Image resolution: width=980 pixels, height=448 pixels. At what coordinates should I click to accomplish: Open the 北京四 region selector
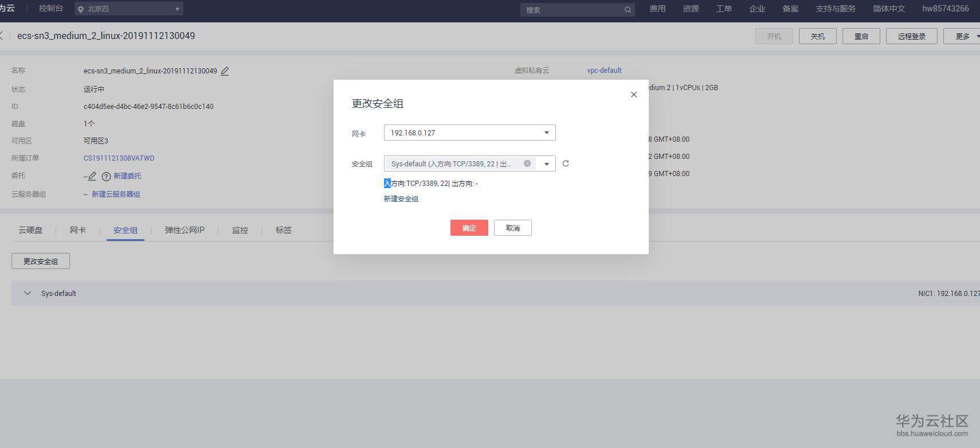click(x=129, y=9)
